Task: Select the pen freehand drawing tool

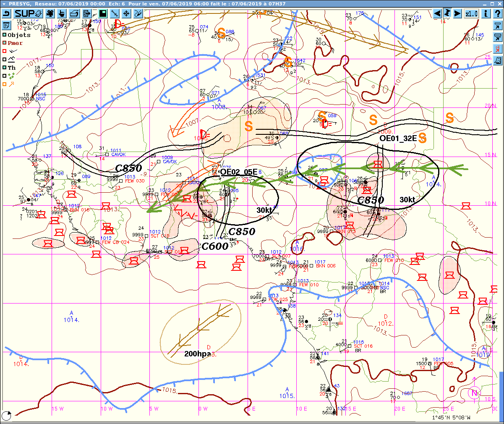Action: (138, 13)
